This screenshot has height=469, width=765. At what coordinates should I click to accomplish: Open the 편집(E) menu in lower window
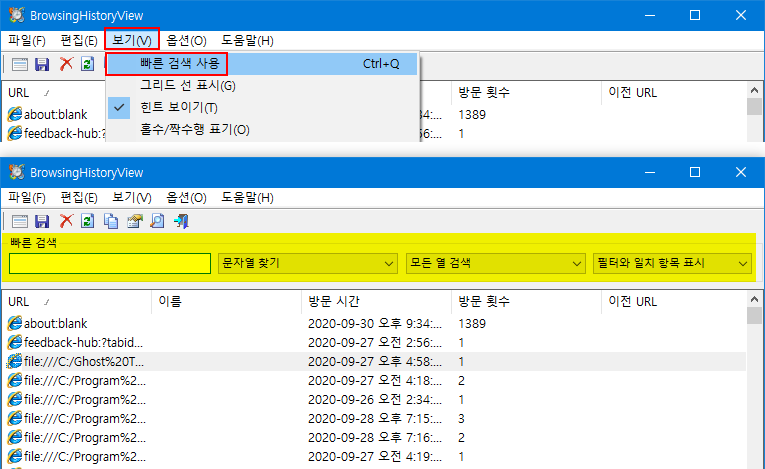coord(79,198)
